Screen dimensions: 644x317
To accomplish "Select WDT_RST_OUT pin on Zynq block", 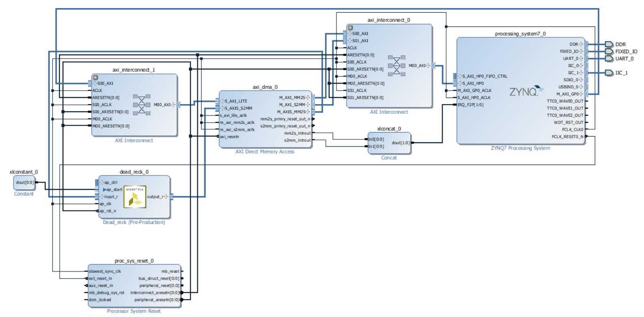I will pyautogui.click(x=568, y=122).
